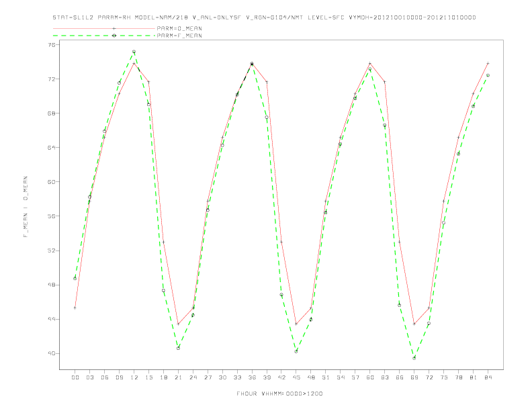Screen dimensions: 532x411
Task: Click x-axis forecast hour 54
Action: pyautogui.click(x=341, y=377)
